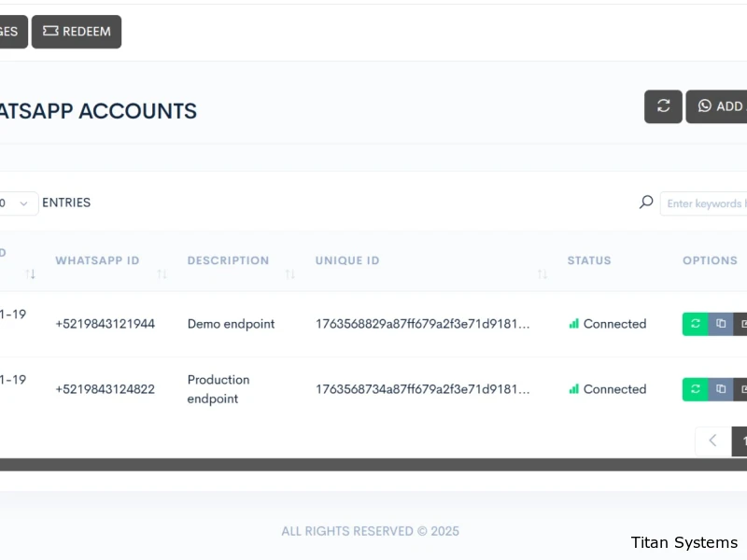
Task: Click the Demo endpoint unique ID text
Action: (x=422, y=324)
